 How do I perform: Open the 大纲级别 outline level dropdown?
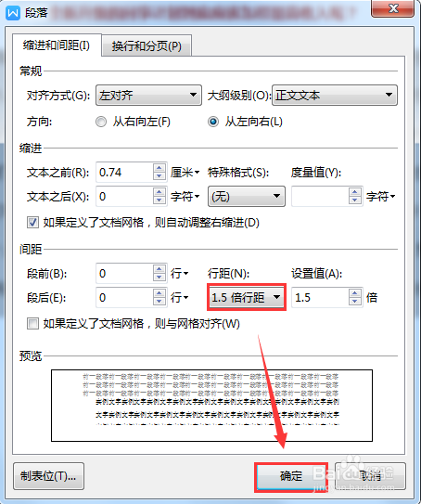coord(335,96)
